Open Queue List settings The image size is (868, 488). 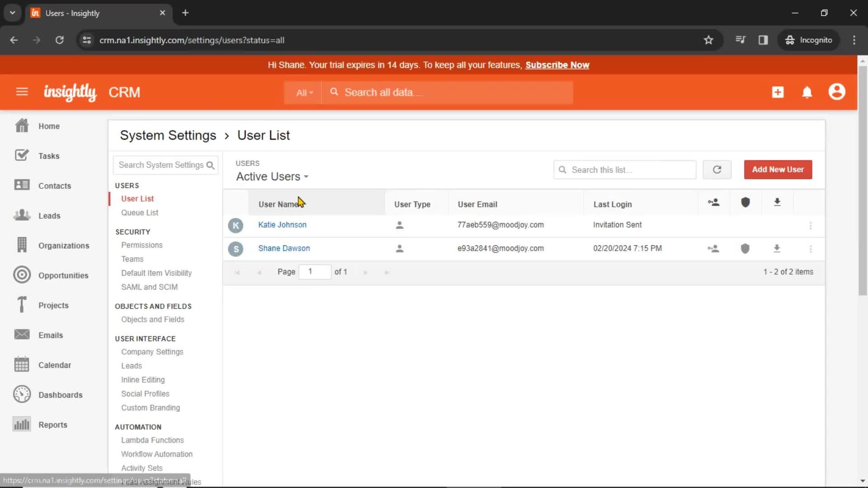(x=139, y=212)
